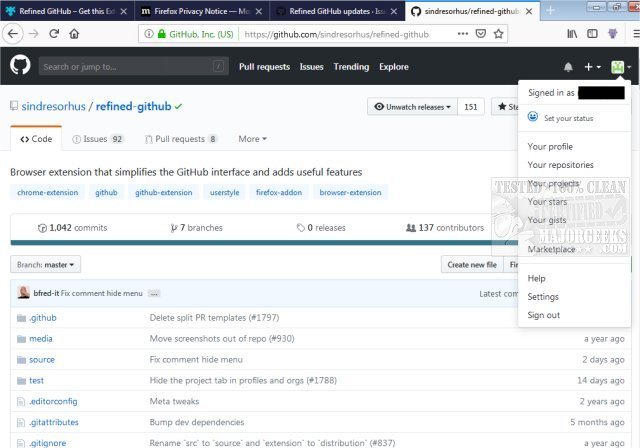Open the .github folder
This screenshot has width=640, height=448.
coord(43,318)
